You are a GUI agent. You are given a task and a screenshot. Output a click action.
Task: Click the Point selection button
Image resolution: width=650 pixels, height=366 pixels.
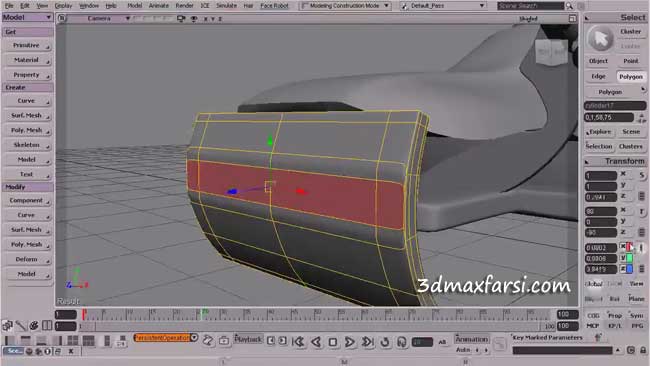[631, 61]
